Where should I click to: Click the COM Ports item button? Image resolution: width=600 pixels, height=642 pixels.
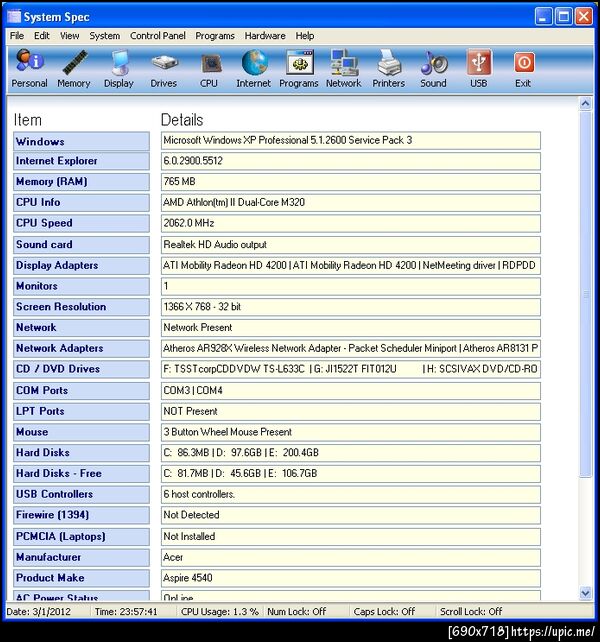coord(81,391)
